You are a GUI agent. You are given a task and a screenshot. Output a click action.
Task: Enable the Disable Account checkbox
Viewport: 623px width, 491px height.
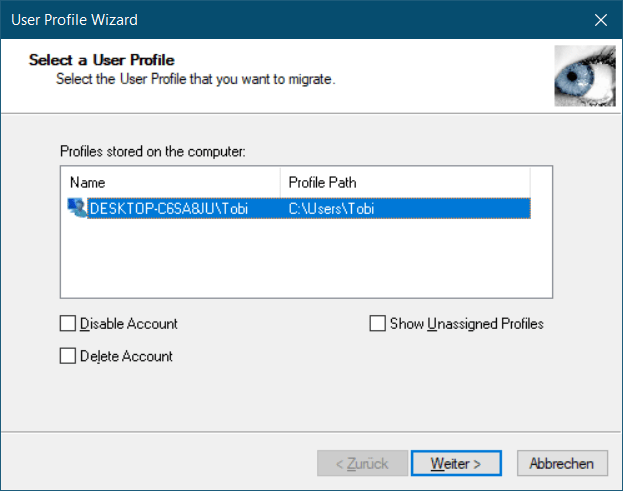[x=68, y=323]
